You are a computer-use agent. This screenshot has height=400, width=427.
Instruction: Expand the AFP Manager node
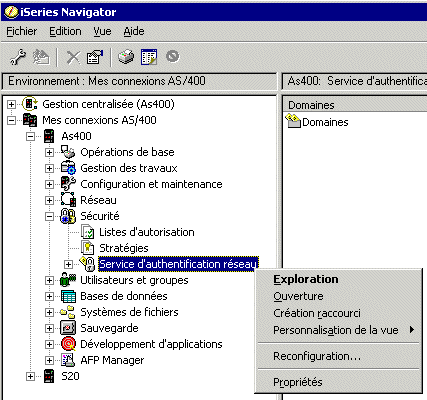(49, 360)
